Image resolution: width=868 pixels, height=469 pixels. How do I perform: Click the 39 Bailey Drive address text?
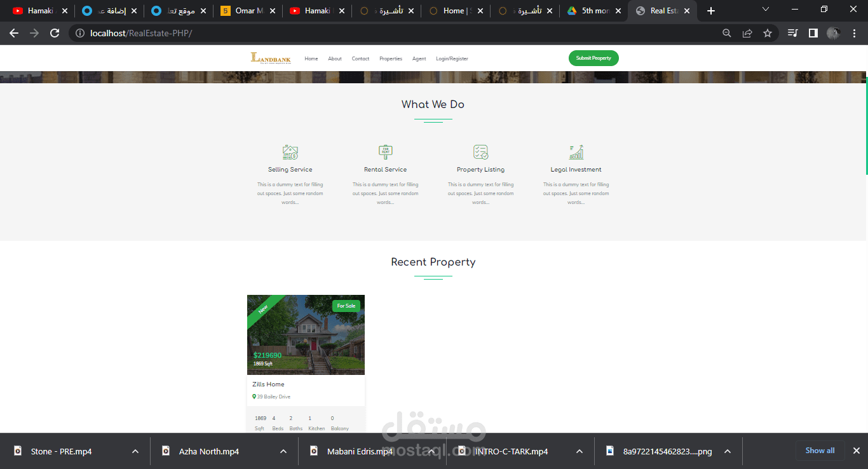click(x=274, y=397)
